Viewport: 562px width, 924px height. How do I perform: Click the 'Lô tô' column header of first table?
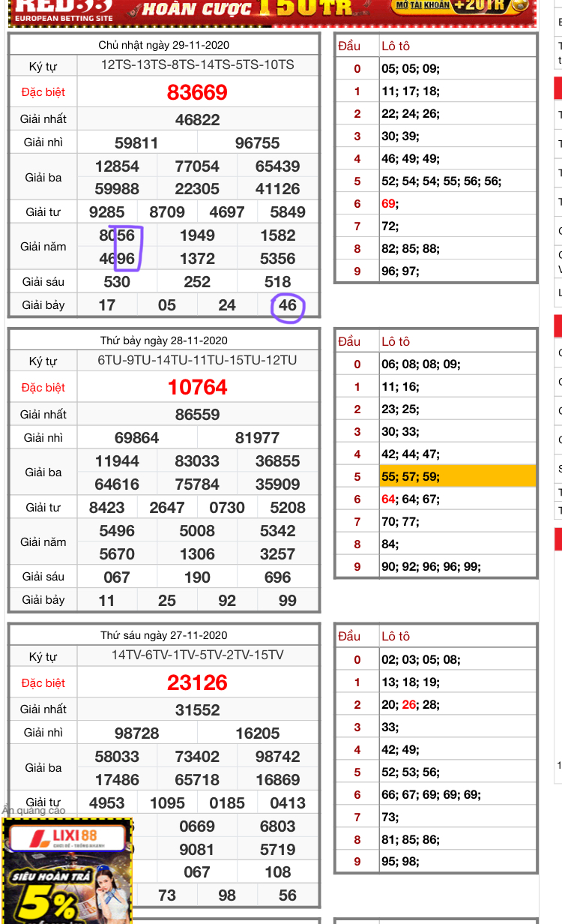[x=396, y=46]
